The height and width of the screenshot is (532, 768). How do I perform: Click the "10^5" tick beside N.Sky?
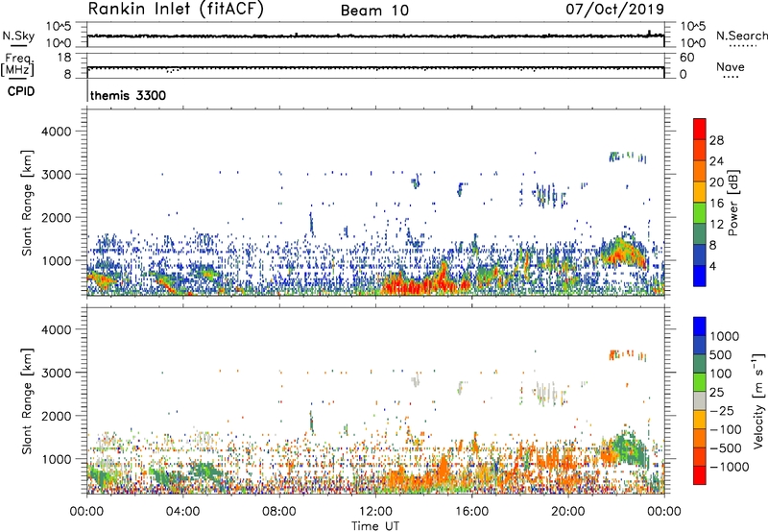[x=59, y=27]
